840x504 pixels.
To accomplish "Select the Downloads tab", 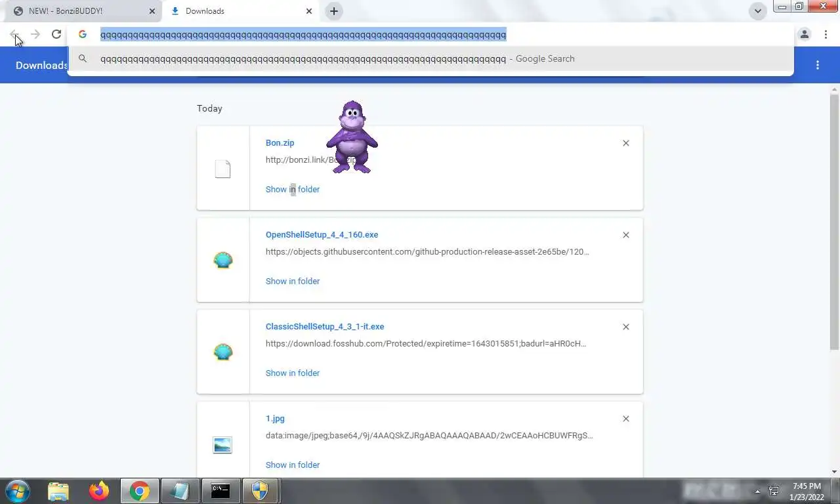I will click(x=240, y=11).
